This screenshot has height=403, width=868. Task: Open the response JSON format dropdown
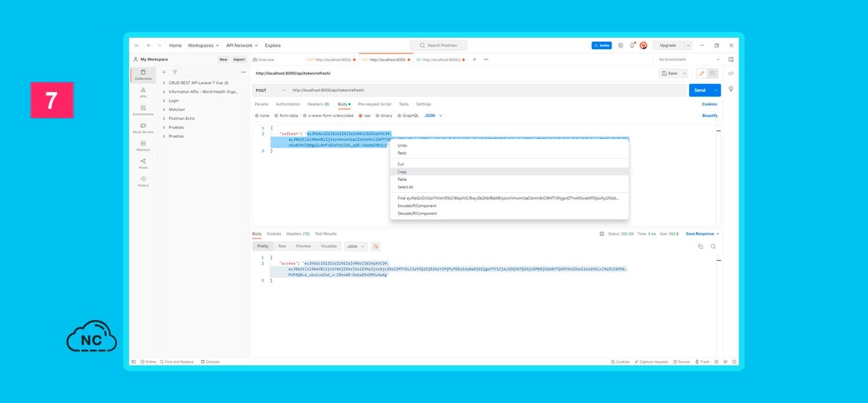coord(356,246)
